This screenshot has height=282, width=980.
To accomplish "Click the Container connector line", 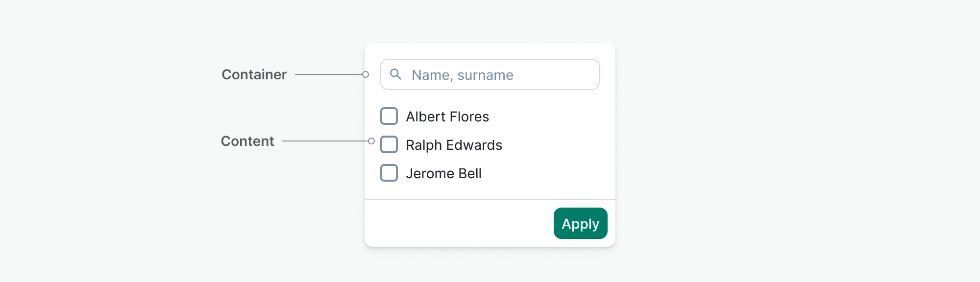I will (328, 74).
